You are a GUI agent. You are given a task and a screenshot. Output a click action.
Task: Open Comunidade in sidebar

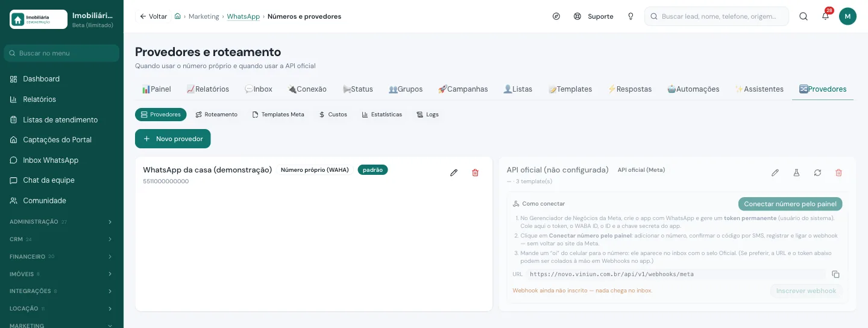tap(61, 201)
